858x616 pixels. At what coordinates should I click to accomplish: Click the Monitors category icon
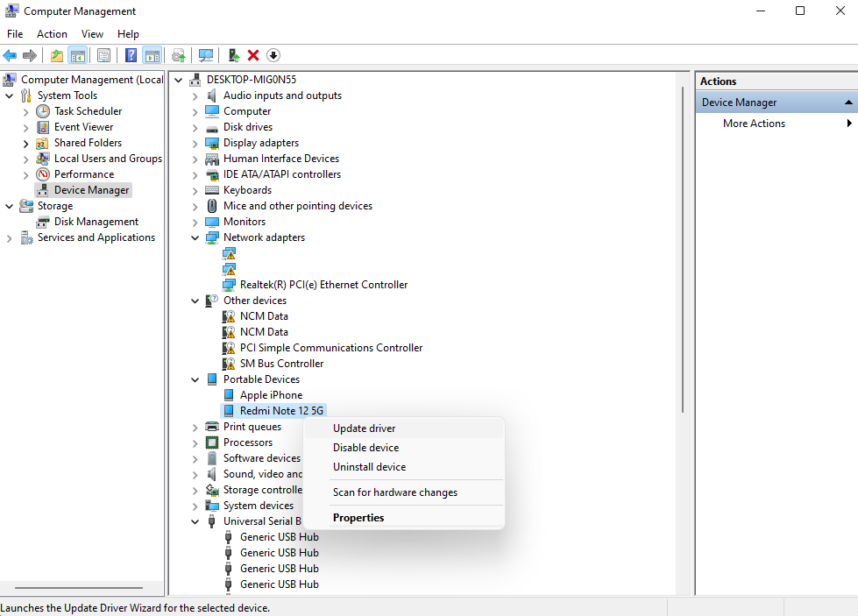click(x=212, y=222)
